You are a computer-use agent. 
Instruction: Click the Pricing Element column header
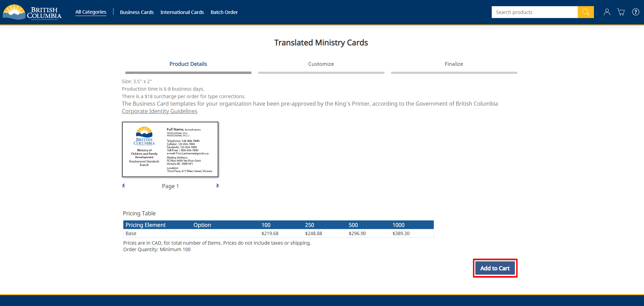point(145,225)
